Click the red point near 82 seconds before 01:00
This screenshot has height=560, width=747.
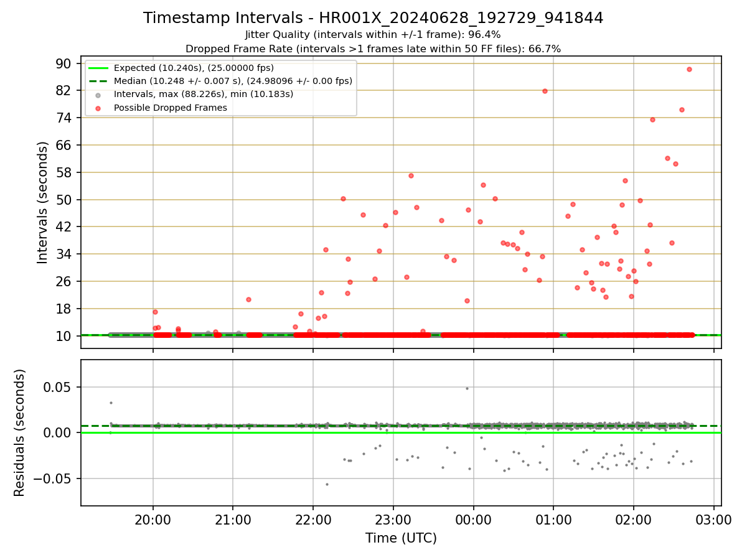click(x=545, y=91)
